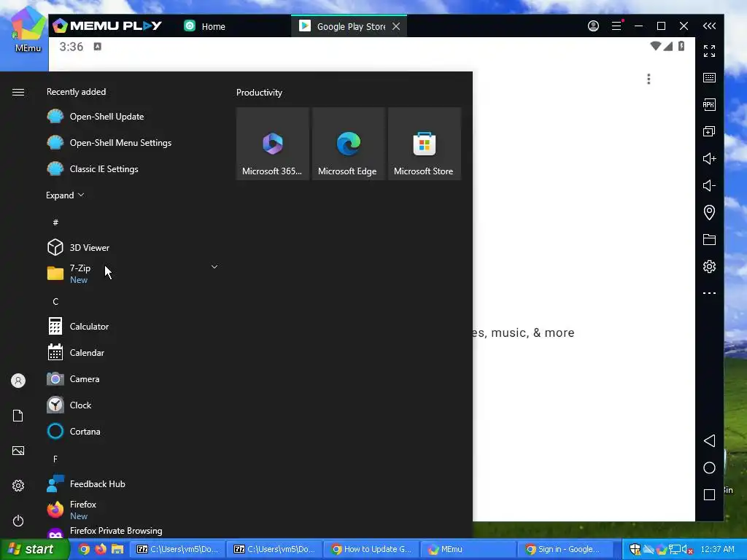This screenshot has height=560, width=747.
Task: Open MEmu settings gear in sidebar
Action: [x=709, y=266]
